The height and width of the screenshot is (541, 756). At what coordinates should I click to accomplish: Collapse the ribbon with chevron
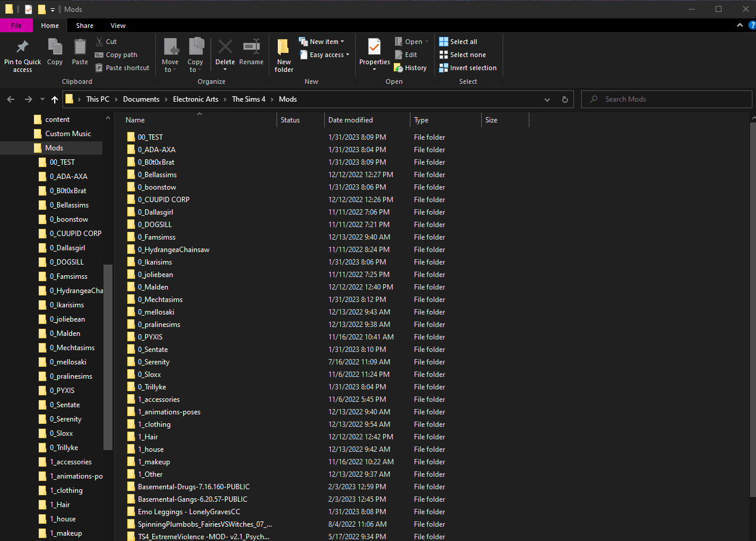click(739, 26)
